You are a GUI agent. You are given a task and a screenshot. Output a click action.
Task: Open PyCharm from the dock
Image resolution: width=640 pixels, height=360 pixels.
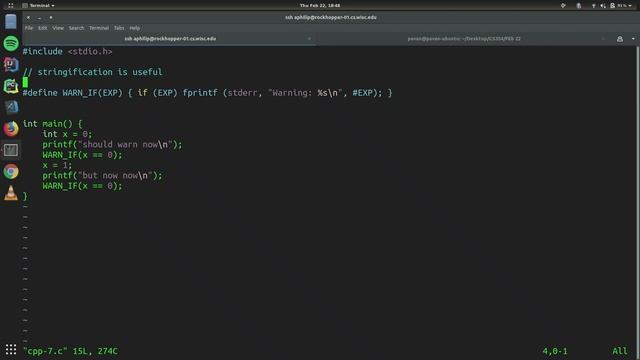(11, 86)
